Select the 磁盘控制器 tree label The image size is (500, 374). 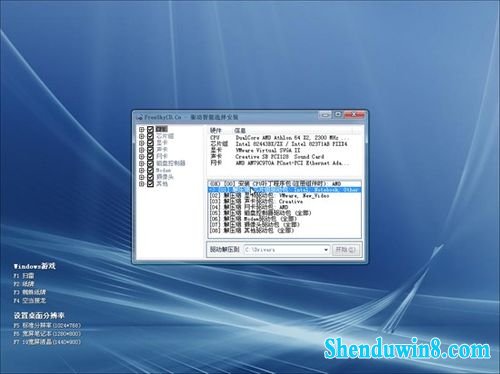click(x=171, y=163)
